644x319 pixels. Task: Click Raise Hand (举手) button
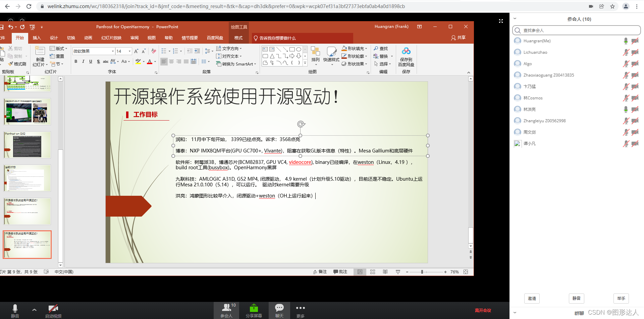pyautogui.click(x=621, y=299)
